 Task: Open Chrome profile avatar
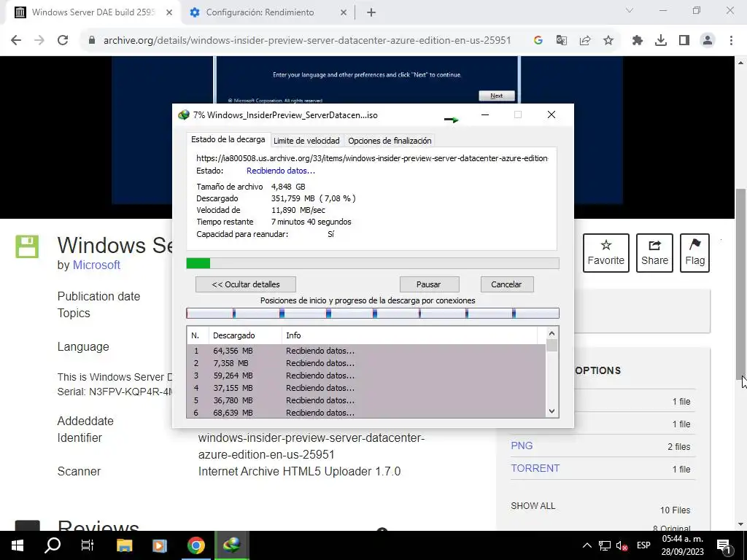(708, 41)
